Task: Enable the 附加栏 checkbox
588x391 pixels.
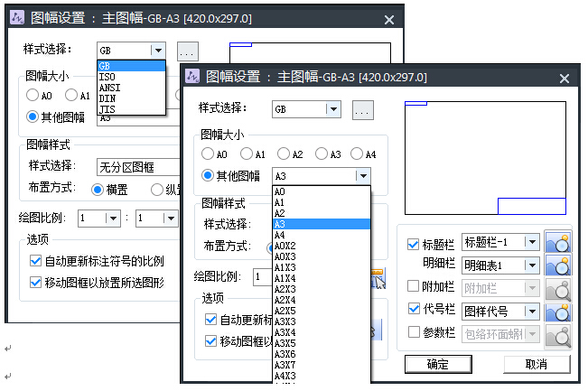Action: pos(414,289)
